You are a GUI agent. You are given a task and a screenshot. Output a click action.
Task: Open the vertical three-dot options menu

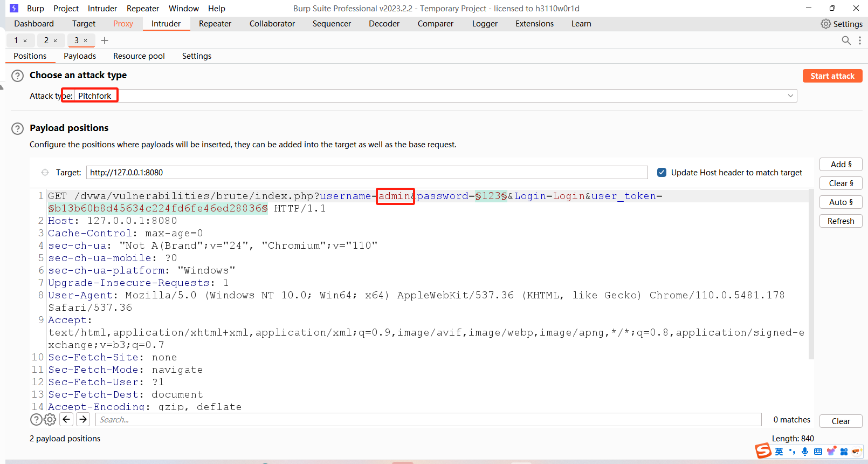859,40
